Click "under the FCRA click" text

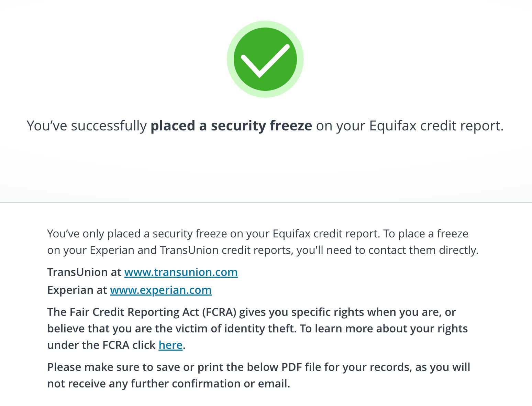tap(101, 345)
